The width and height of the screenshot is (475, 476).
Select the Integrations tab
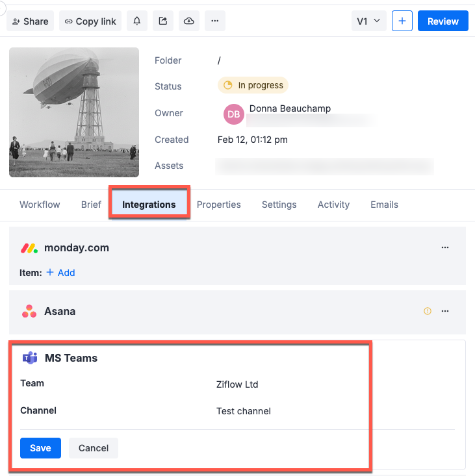pyautogui.click(x=149, y=205)
